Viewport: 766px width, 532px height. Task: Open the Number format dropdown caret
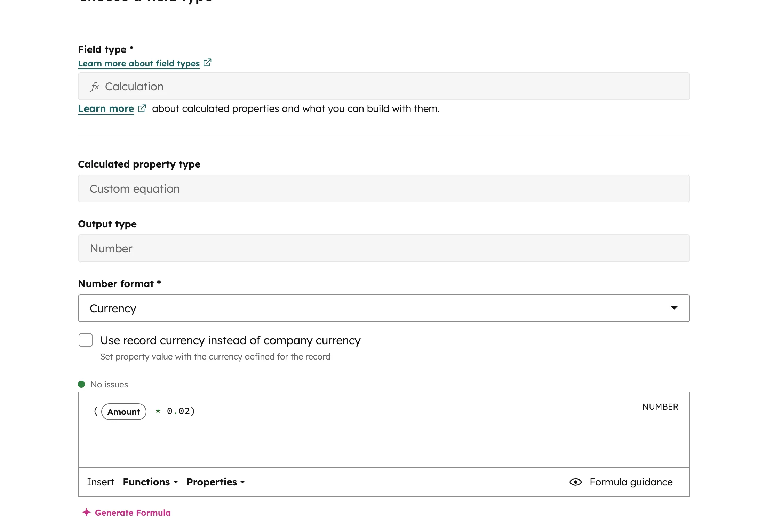[x=674, y=308]
